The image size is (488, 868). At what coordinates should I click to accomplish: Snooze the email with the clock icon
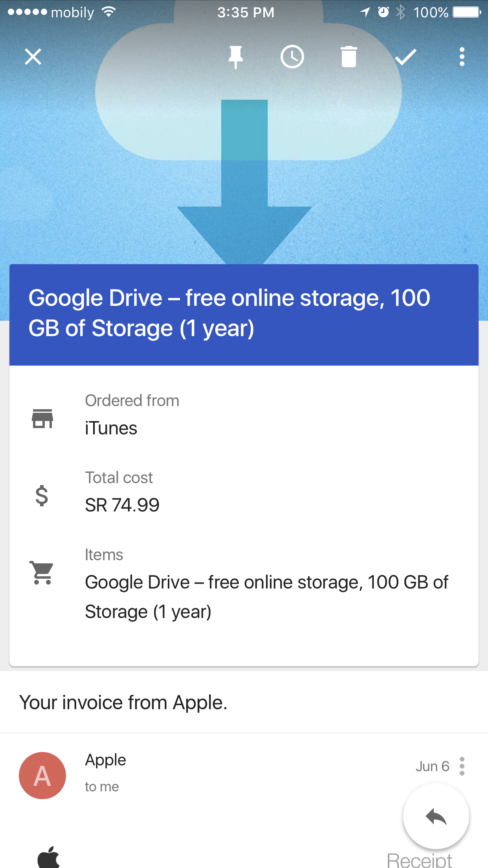coord(292,57)
